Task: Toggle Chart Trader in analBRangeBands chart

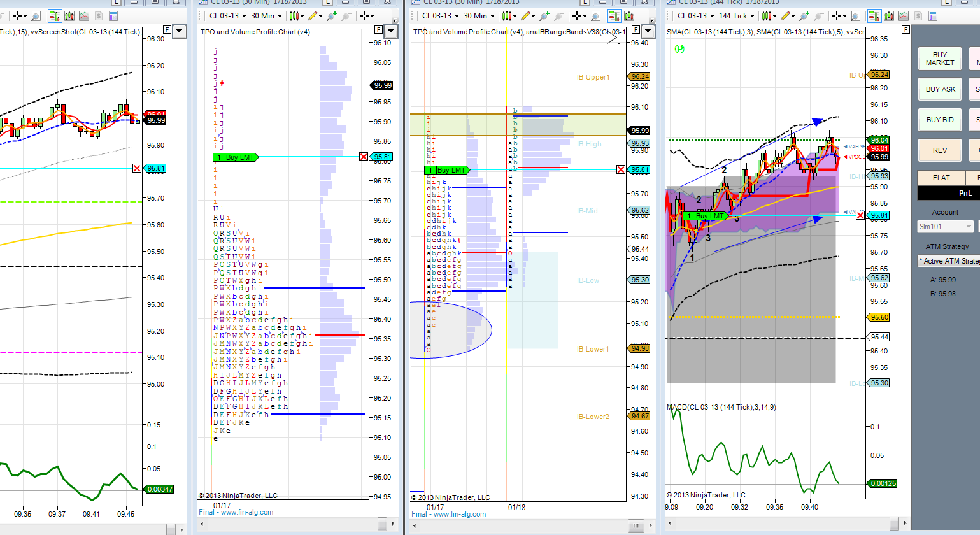Action: coord(614,16)
